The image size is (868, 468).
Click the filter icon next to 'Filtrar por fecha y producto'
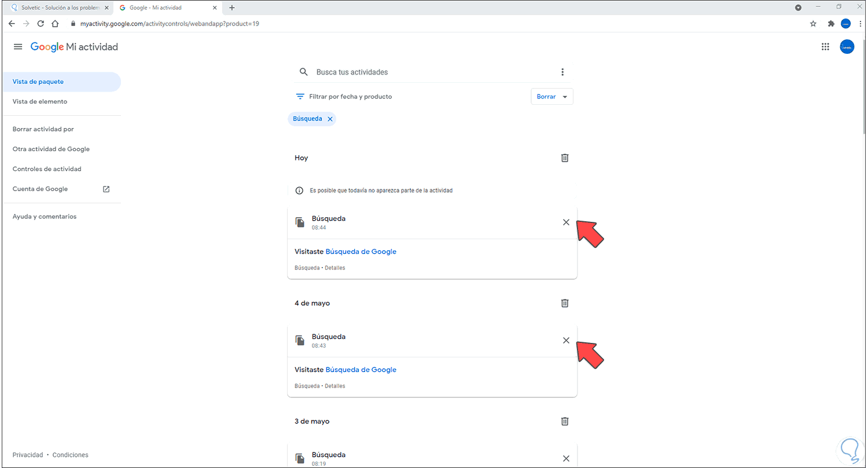tap(300, 96)
